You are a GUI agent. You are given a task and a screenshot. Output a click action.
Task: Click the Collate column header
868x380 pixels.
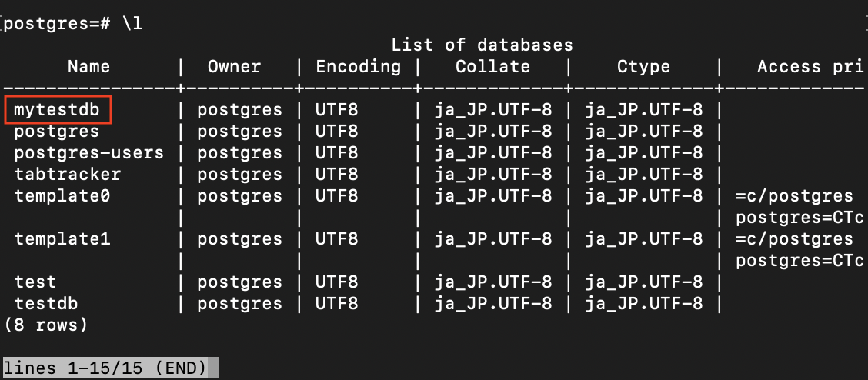(x=492, y=67)
